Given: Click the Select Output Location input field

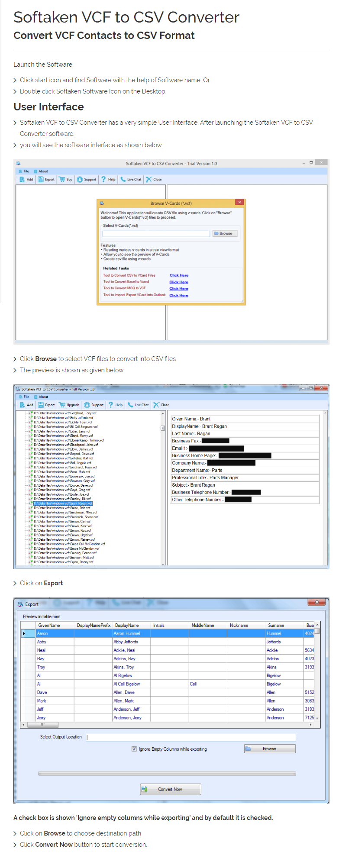Looking at the screenshot, I should point(191,737).
